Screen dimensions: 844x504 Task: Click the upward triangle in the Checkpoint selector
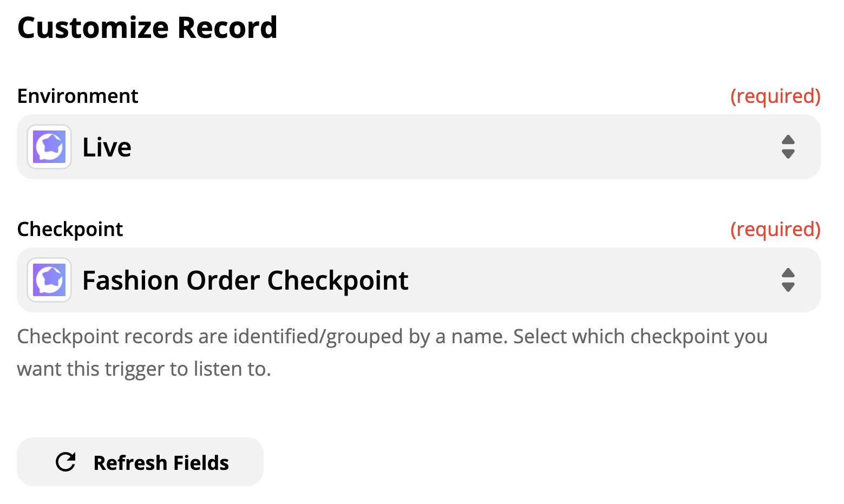(788, 273)
